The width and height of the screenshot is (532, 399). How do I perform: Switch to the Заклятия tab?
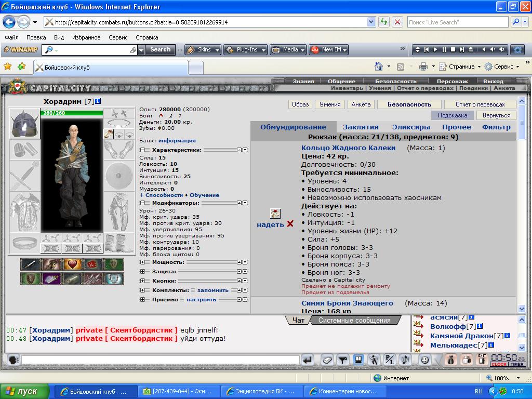click(x=360, y=127)
